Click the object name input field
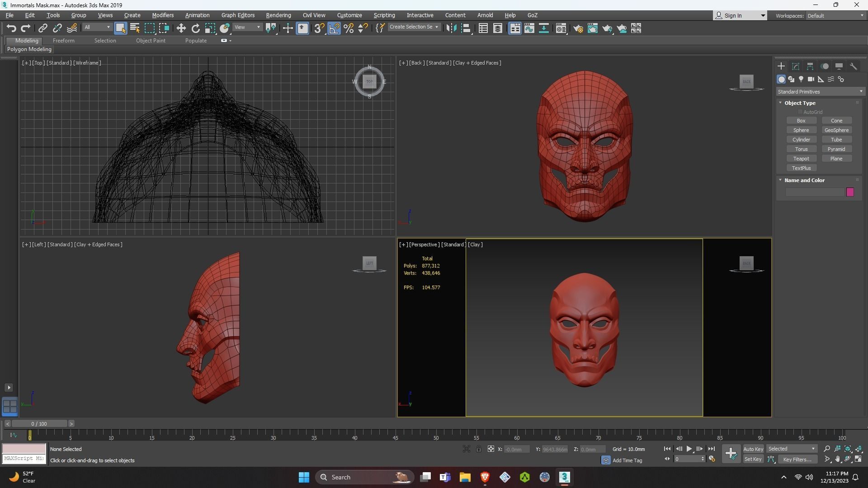Image resolution: width=868 pixels, height=488 pixels. click(815, 192)
